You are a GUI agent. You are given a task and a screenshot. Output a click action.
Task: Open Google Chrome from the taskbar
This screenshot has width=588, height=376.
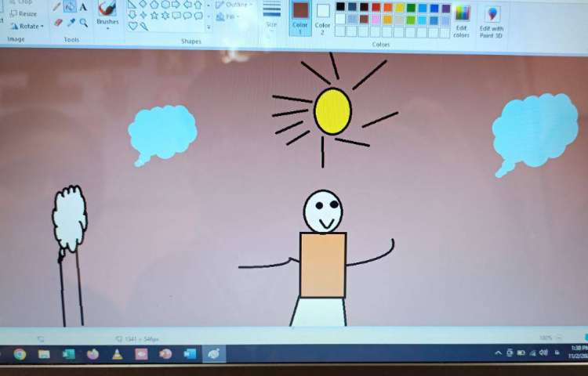20,354
